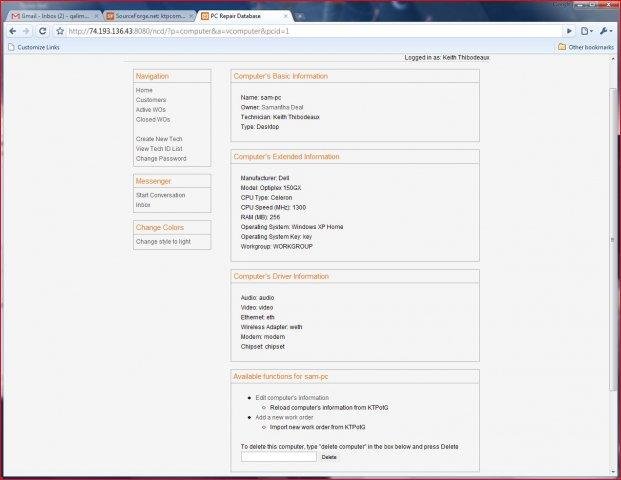Open the Customize Links bookmark

pos(34,47)
